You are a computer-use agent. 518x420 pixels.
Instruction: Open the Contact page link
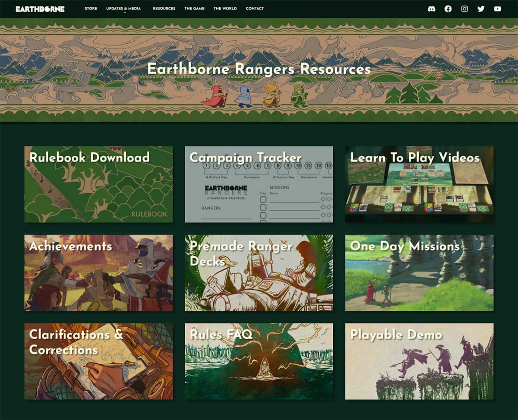pyautogui.click(x=255, y=8)
